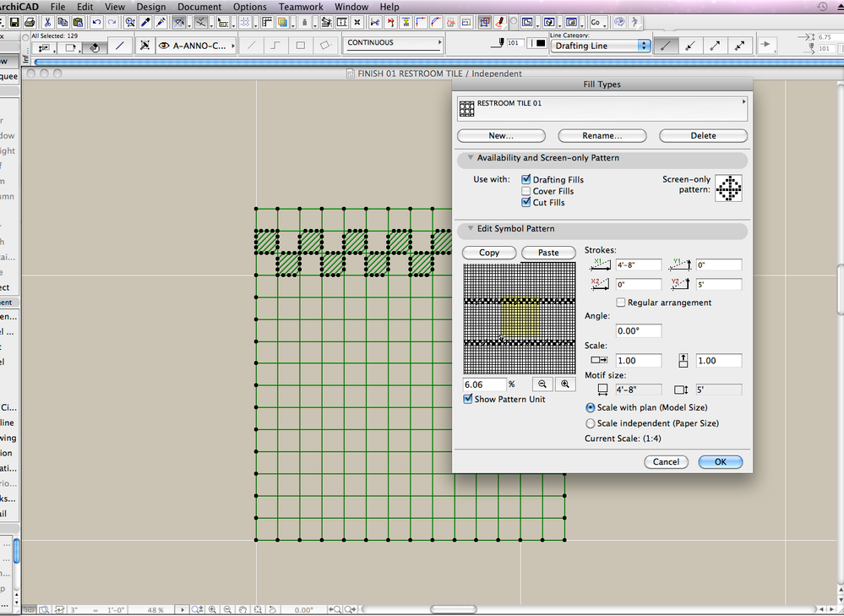Click the printer icon to print
The width and height of the screenshot is (844, 616).
pos(30,22)
